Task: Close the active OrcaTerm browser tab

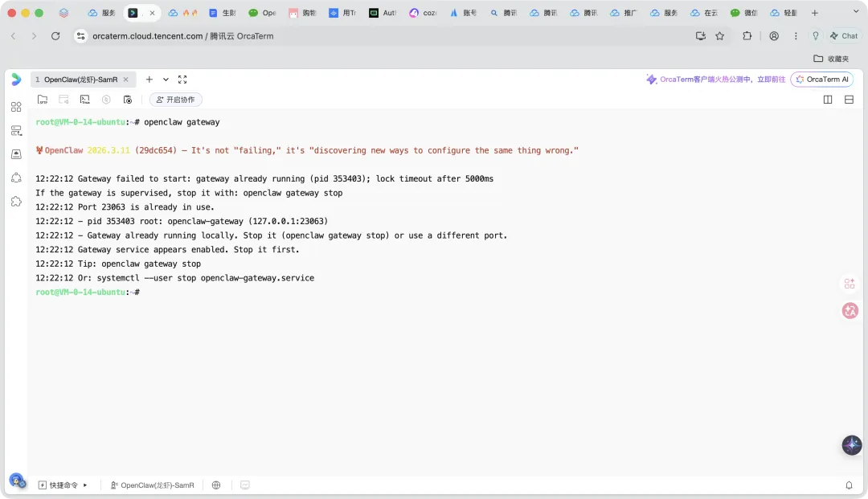Action: pos(152,13)
